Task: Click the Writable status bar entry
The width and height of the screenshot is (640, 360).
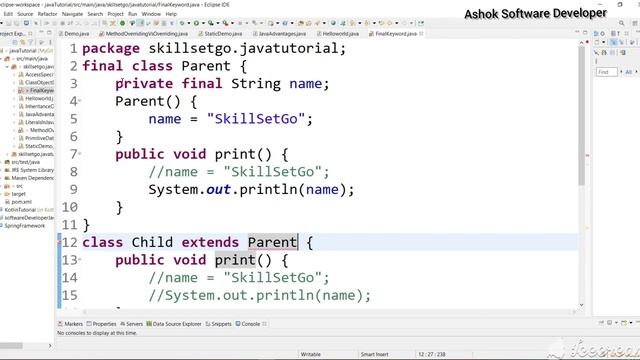Action: 311,354
